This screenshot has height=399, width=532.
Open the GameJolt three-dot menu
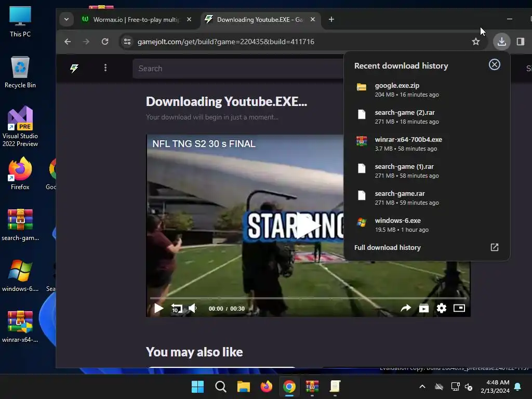tap(105, 68)
